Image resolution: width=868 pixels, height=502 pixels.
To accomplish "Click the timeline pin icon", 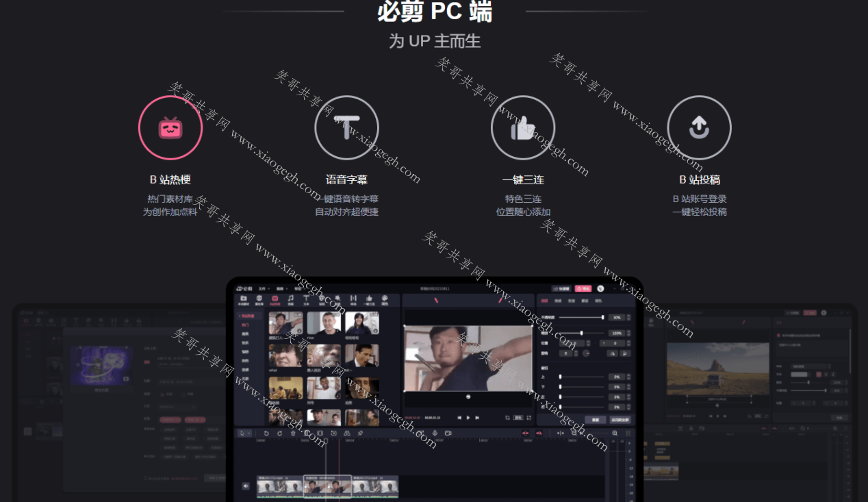I will click(x=361, y=433).
